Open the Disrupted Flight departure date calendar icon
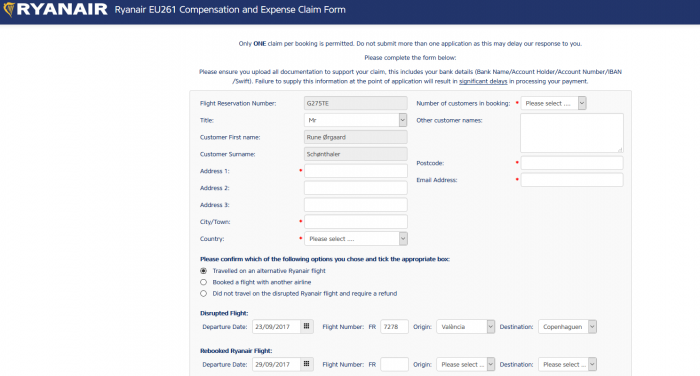 coord(306,326)
